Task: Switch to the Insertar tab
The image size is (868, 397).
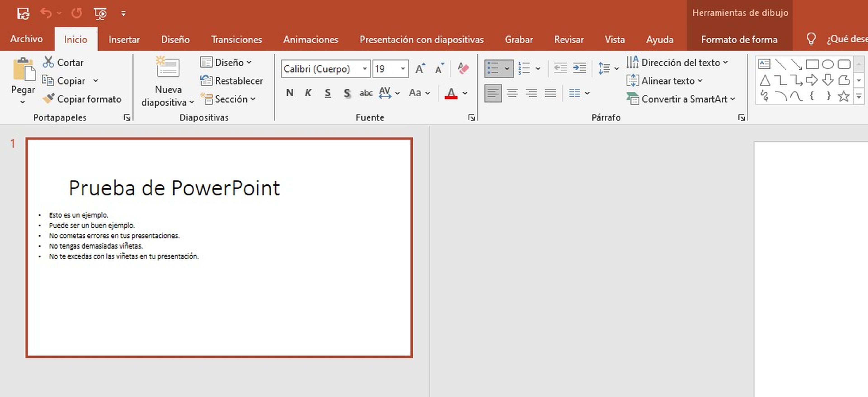Action: tap(124, 39)
